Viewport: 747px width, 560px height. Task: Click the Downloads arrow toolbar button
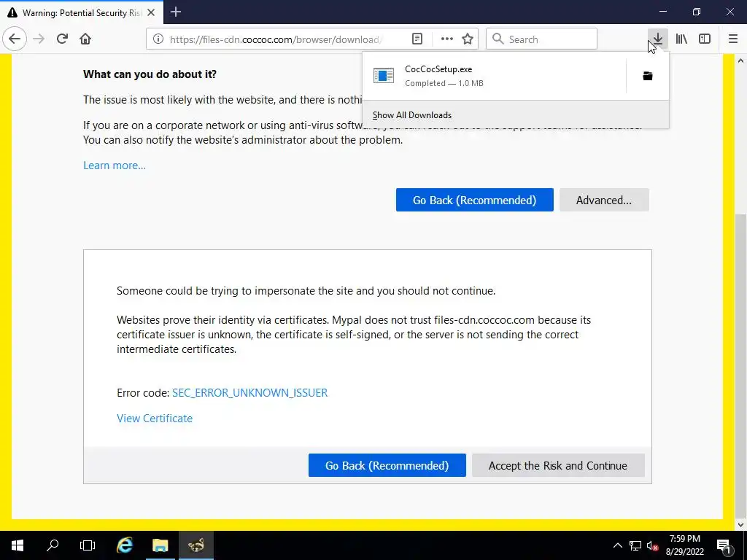coord(657,39)
